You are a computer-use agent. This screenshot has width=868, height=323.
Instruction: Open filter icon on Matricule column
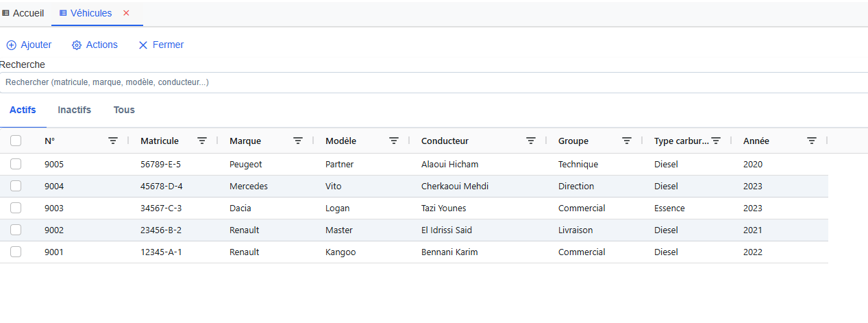(x=202, y=141)
